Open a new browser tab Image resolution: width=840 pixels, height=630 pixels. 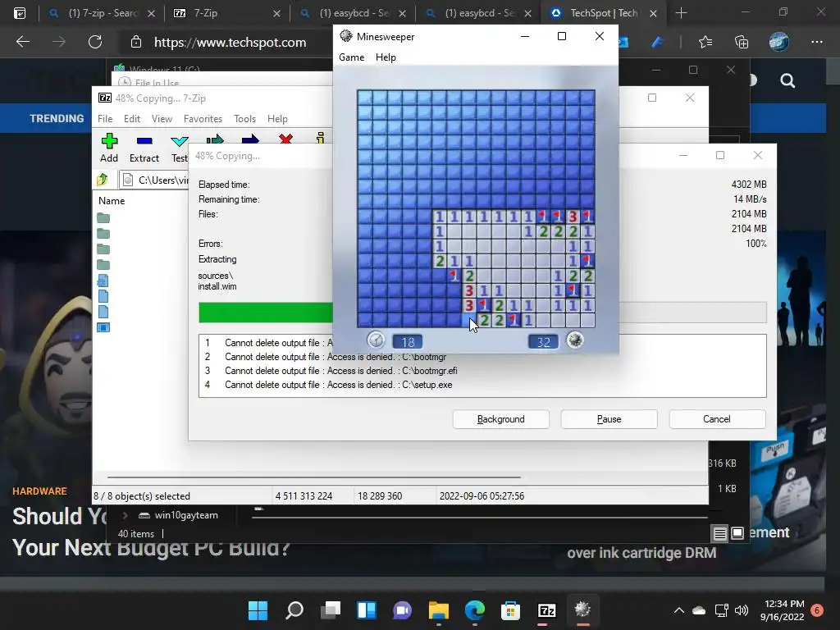(681, 13)
